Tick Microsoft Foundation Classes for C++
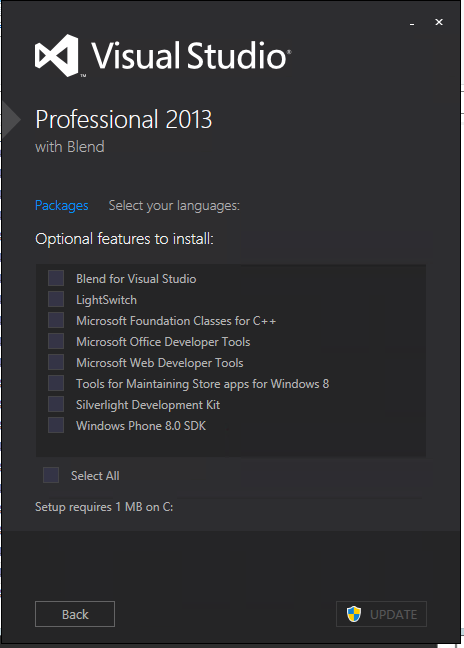The width and height of the screenshot is (464, 648). point(56,320)
